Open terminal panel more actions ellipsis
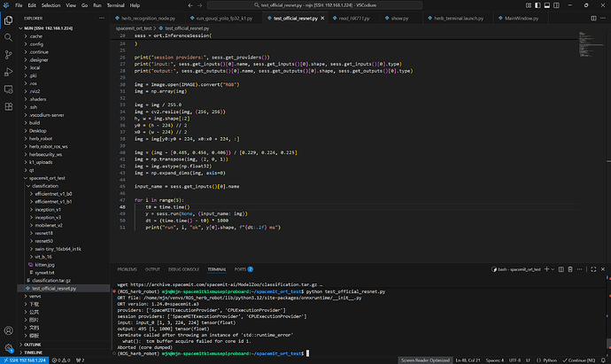Viewport: 611px width, 364px height. tap(579, 269)
